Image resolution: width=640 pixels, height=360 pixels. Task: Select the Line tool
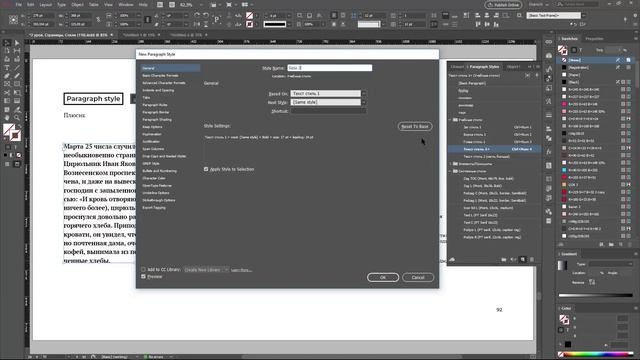click(17, 67)
